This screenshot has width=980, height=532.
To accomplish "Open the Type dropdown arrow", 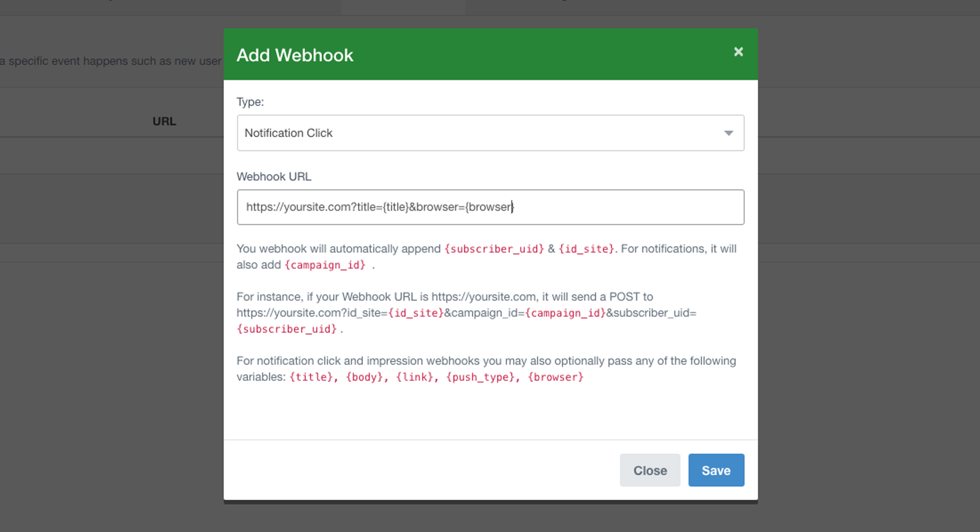I will pyautogui.click(x=729, y=133).
